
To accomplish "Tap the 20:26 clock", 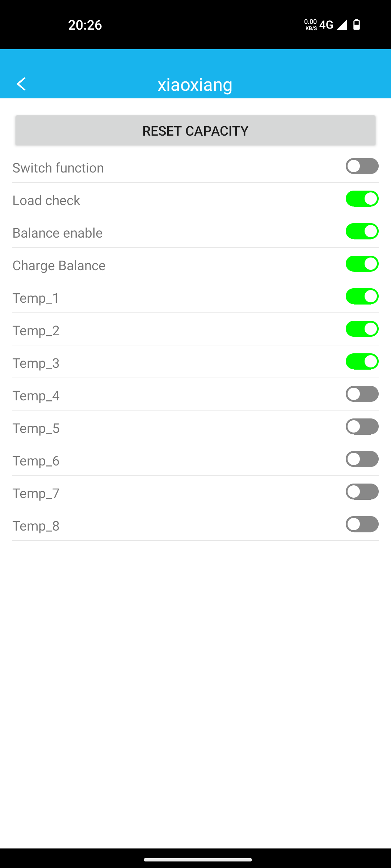I will coord(85,25).
